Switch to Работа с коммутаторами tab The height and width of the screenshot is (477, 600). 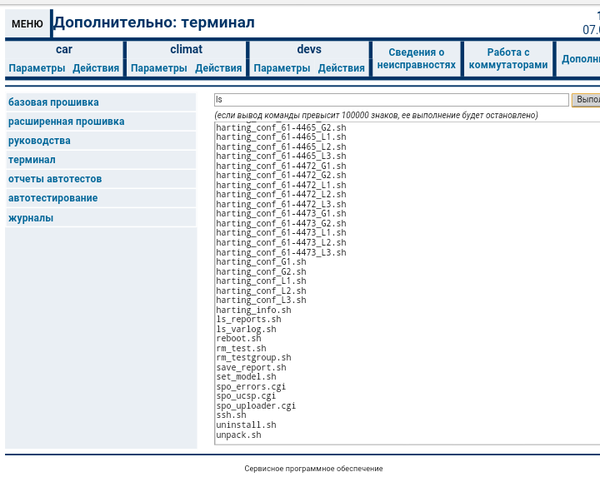click(x=511, y=58)
